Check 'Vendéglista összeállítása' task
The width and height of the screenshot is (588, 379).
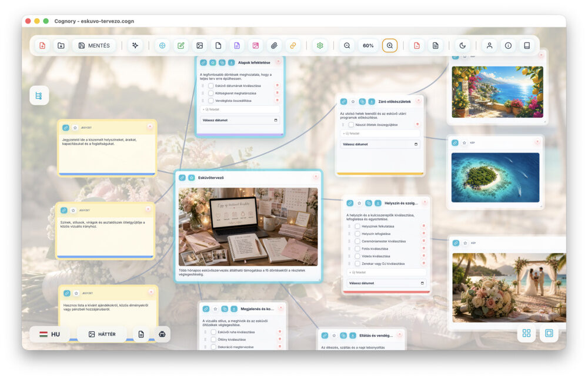click(x=211, y=101)
